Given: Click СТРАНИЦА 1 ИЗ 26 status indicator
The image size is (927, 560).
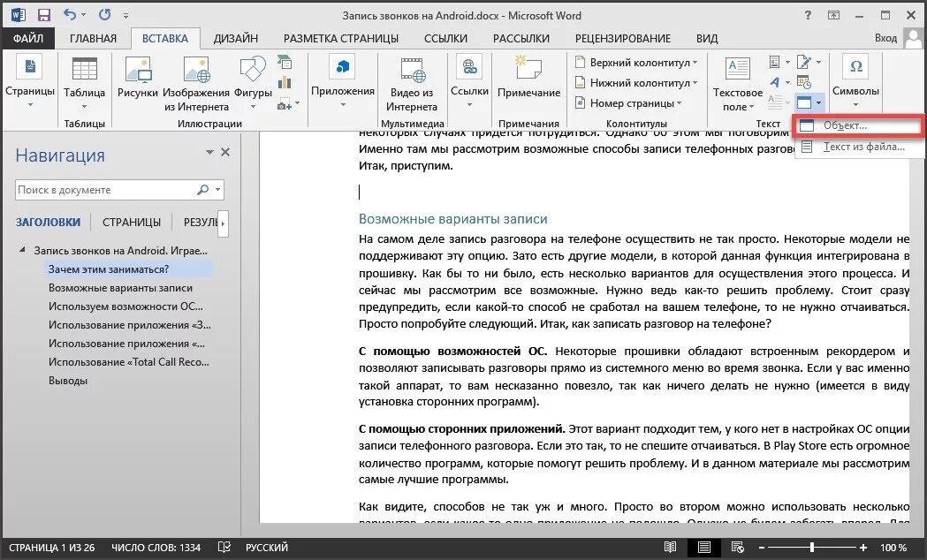Looking at the screenshot, I should click(52, 548).
